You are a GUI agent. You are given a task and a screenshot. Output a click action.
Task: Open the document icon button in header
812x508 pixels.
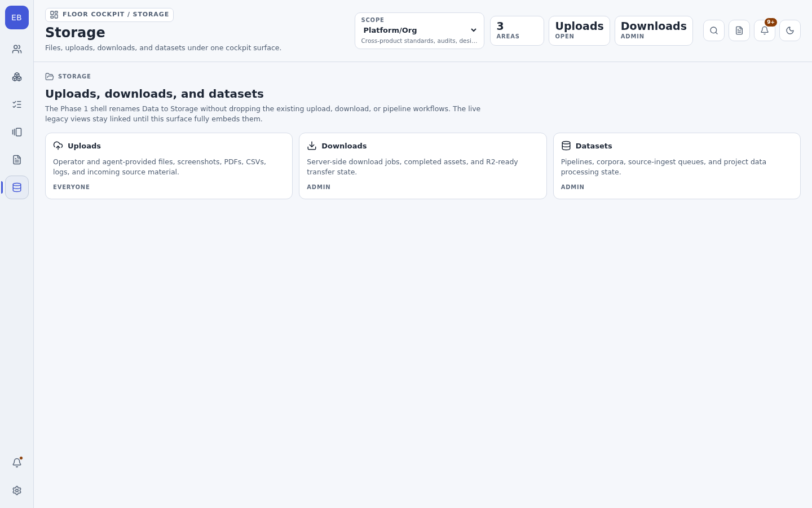(739, 30)
